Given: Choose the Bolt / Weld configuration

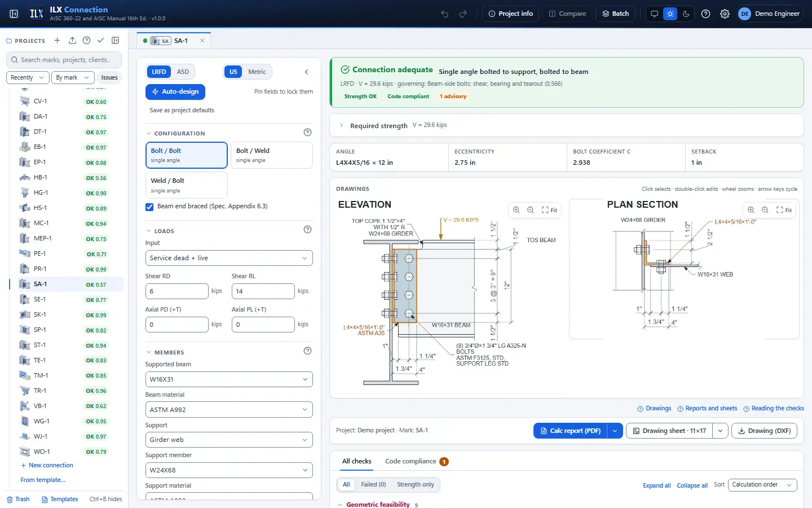Looking at the screenshot, I should pos(272,155).
